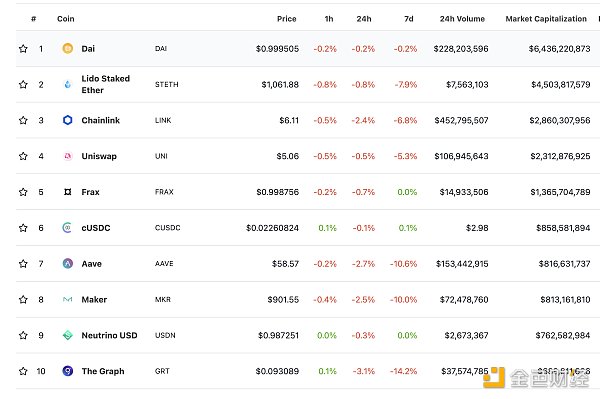This screenshot has height=399, width=600.
Task: Toggle favorite star for Lido Staked Ether
Action: tap(23, 85)
